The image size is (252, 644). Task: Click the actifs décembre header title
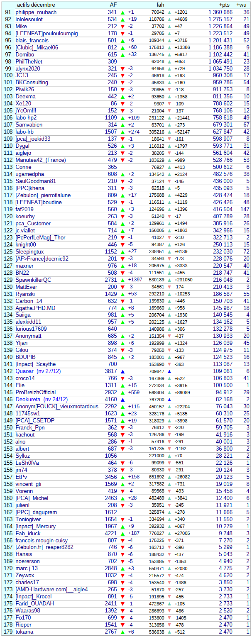coord(36,5)
